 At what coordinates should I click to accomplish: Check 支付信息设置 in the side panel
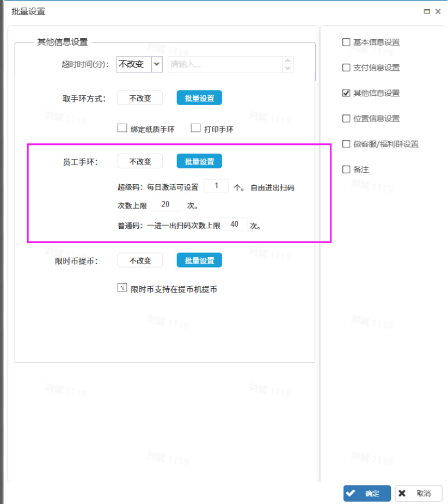click(x=346, y=68)
